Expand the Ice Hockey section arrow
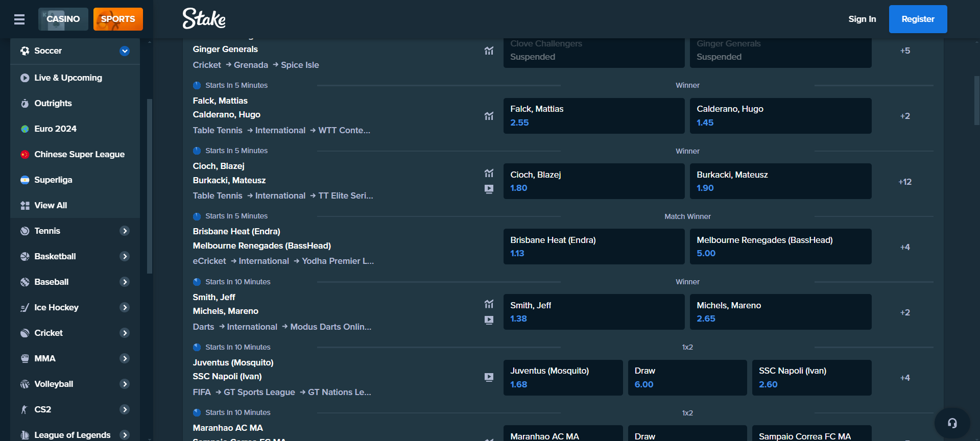Image resolution: width=980 pixels, height=441 pixels. tap(125, 307)
